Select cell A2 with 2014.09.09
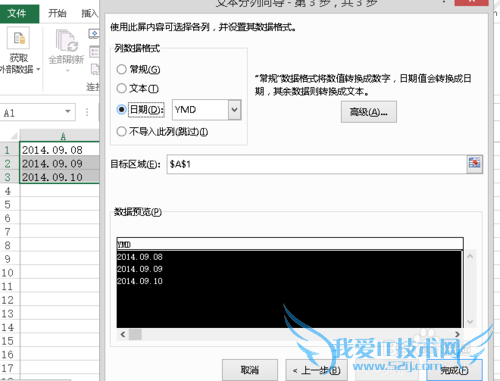 point(60,164)
